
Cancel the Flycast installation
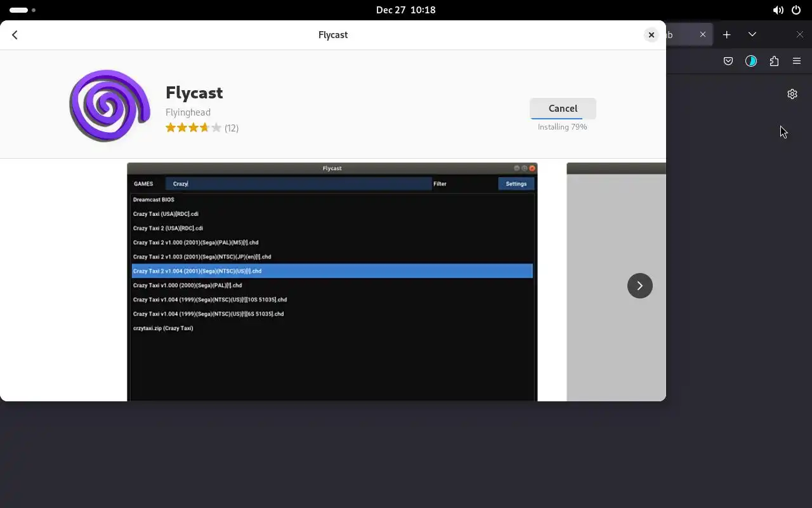pos(563,108)
